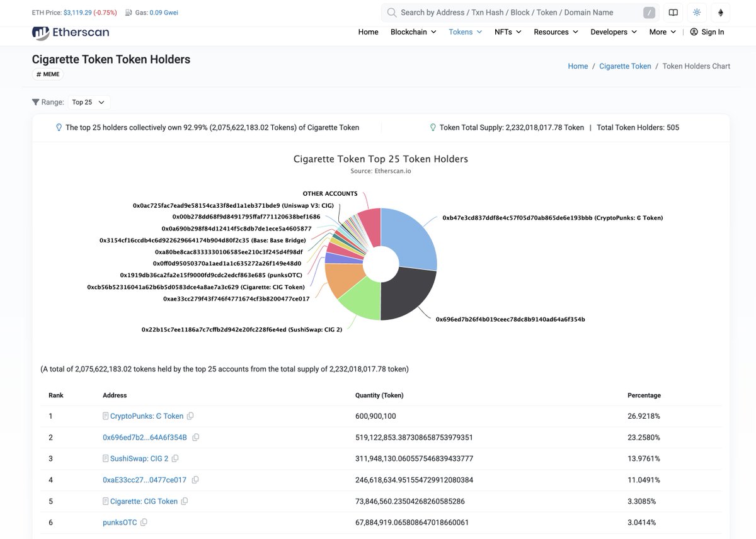756x539 pixels.
Task: Click the Sign In link
Action: (713, 32)
